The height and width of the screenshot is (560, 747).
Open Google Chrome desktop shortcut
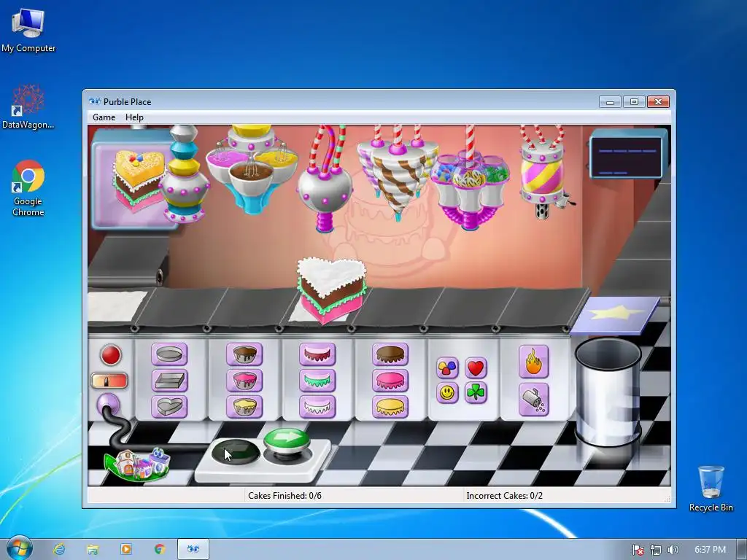pos(28,189)
